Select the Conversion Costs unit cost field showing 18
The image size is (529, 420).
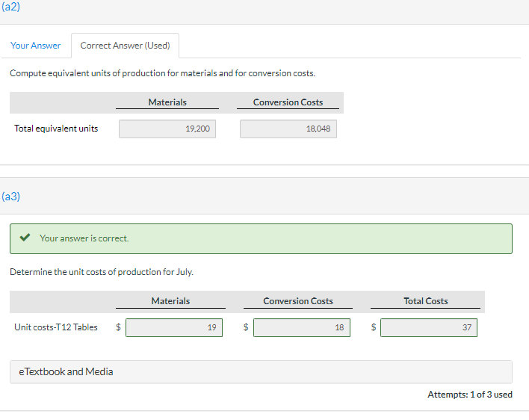301,327
